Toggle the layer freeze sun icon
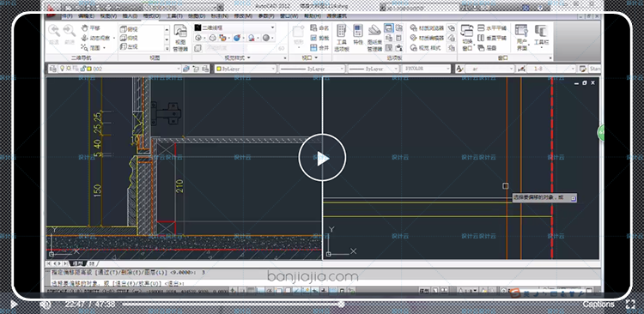Screen dimensions: 644x314 [69, 69]
